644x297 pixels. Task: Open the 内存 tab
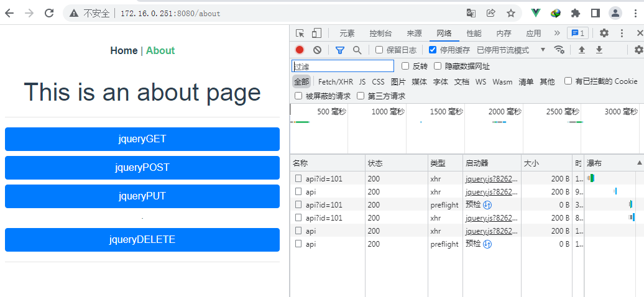pyautogui.click(x=504, y=34)
